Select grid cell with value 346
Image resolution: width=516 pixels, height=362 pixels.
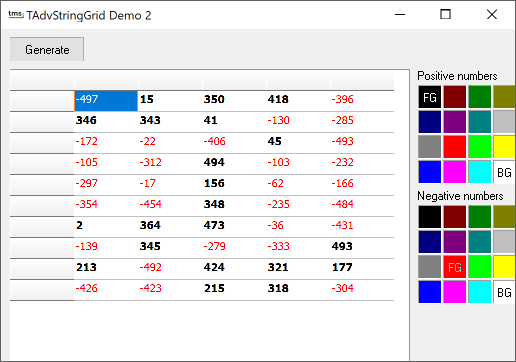point(106,122)
